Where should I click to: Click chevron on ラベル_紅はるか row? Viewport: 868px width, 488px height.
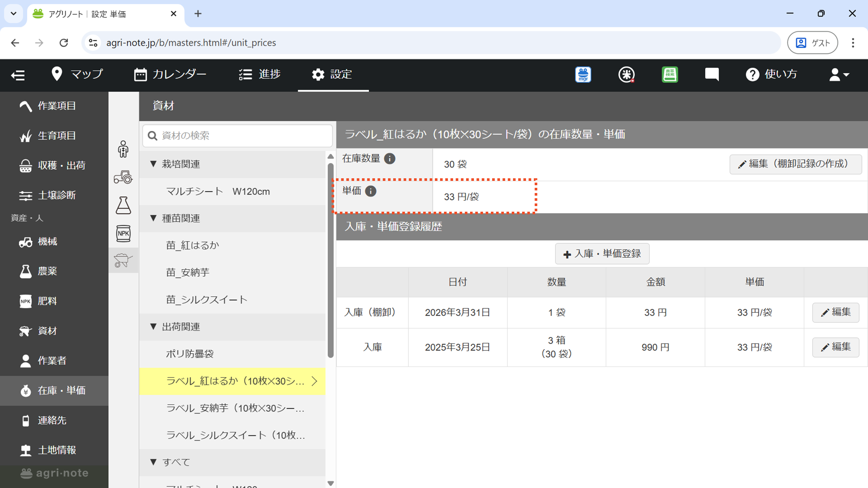click(315, 381)
